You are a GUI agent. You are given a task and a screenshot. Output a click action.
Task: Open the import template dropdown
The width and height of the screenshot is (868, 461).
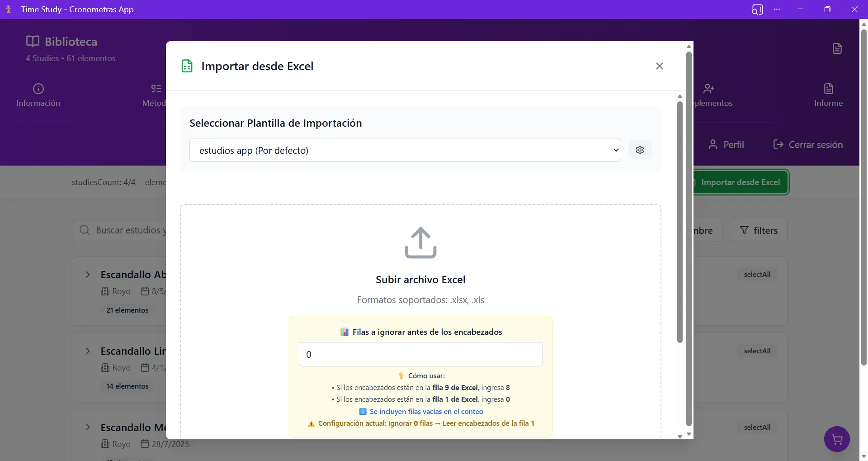pos(405,150)
